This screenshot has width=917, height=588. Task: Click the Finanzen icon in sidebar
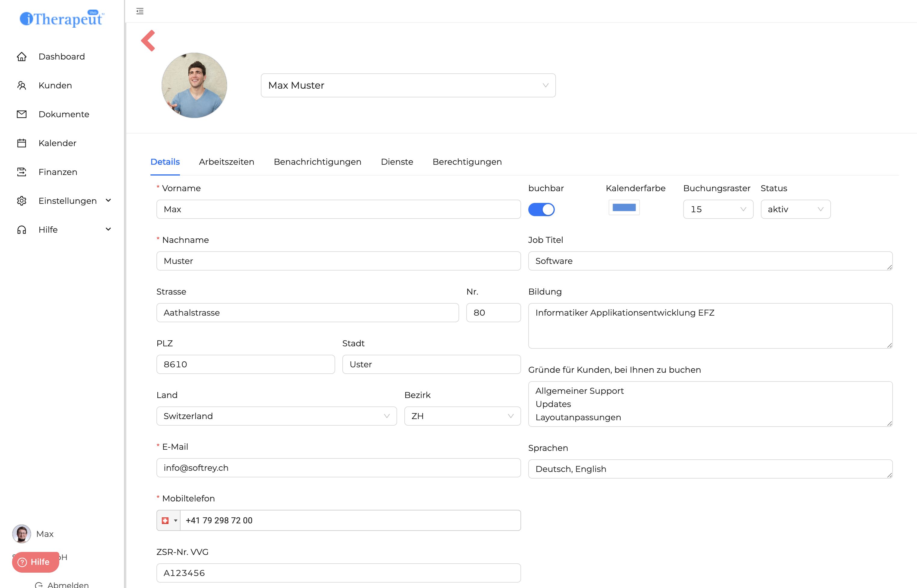coord(22,172)
